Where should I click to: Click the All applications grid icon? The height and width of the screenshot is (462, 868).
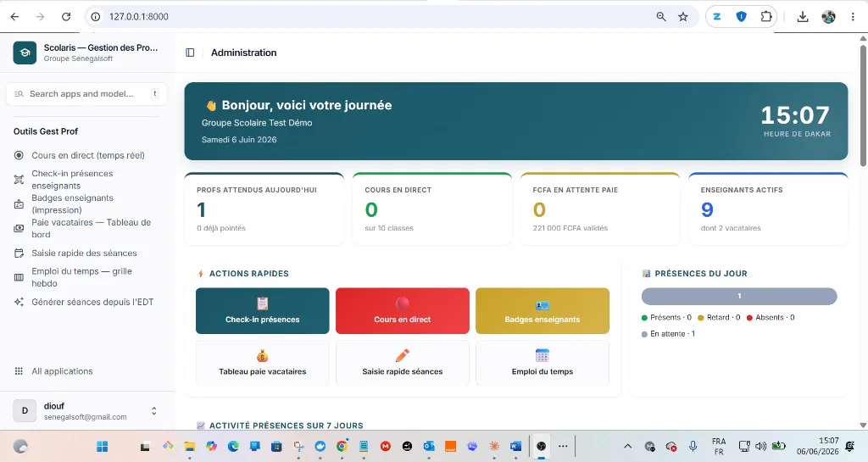19,371
